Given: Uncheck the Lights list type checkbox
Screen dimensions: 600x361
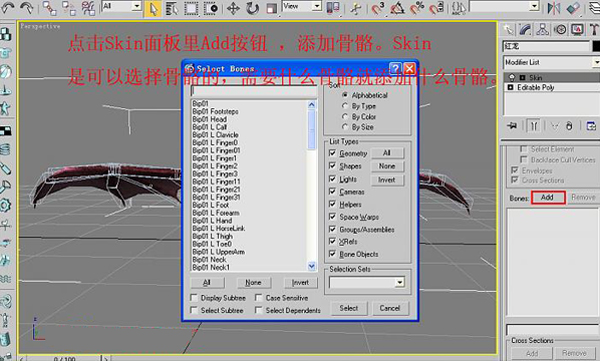Looking at the screenshot, I should (x=333, y=179).
